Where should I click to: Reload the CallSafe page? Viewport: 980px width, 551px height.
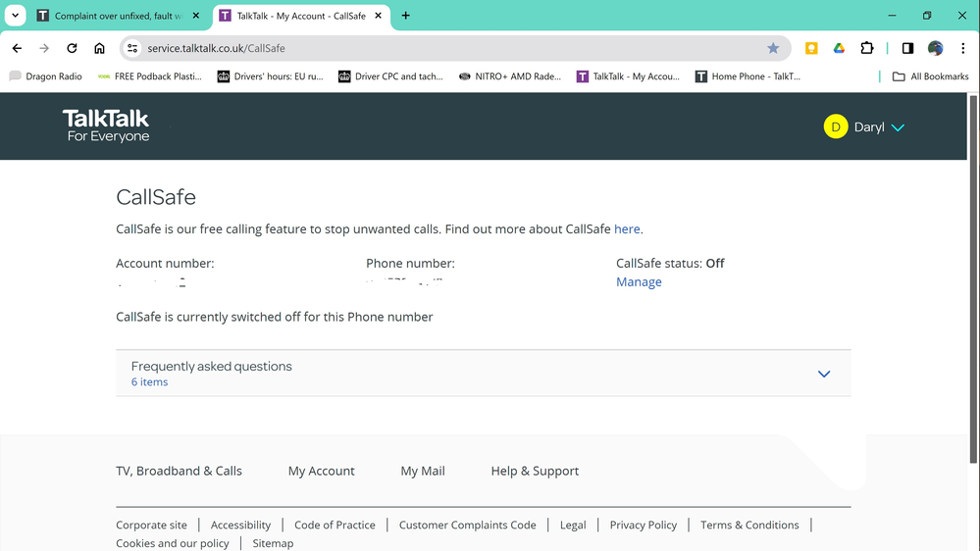click(72, 48)
